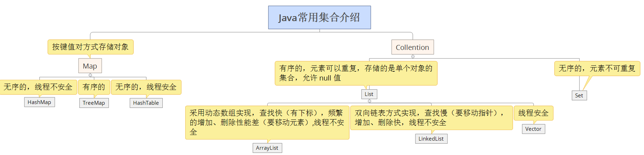The image size is (644, 155).
Task: Select the Set node
Action: 579,96
